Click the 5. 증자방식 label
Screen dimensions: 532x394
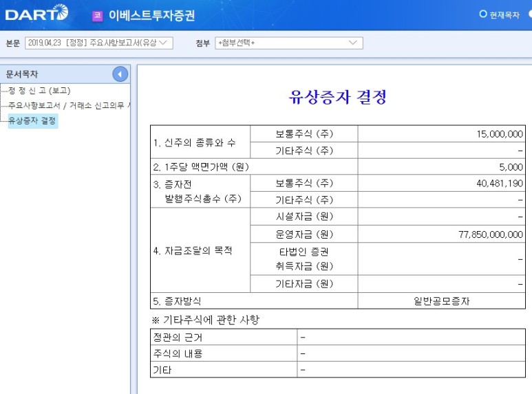pos(177,301)
